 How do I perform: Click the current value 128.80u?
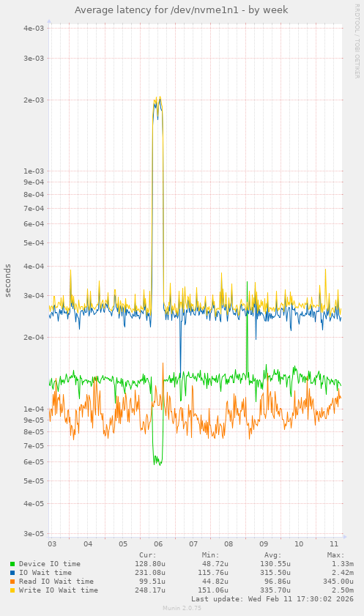pos(150,564)
